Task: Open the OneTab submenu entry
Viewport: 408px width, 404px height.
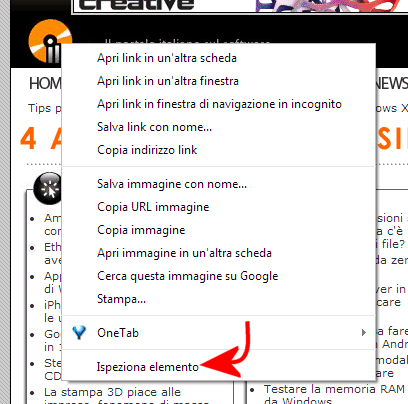Action: (x=219, y=333)
